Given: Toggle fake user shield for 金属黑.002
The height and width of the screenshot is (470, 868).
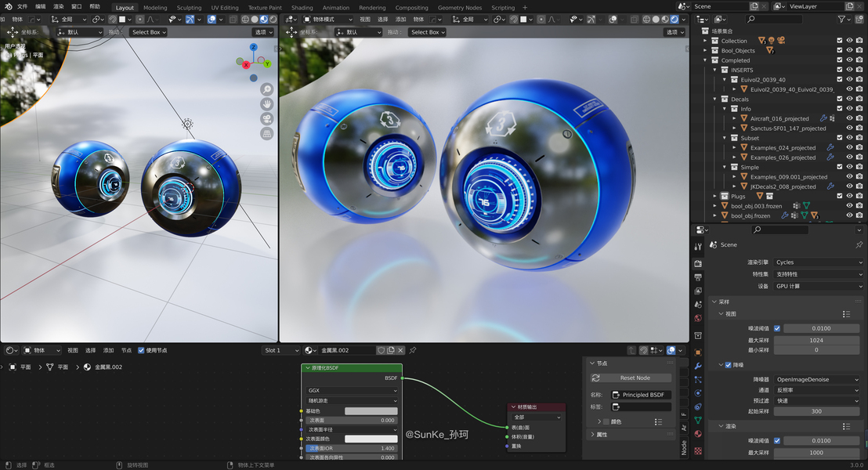Looking at the screenshot, I should (x=381, y=350).
